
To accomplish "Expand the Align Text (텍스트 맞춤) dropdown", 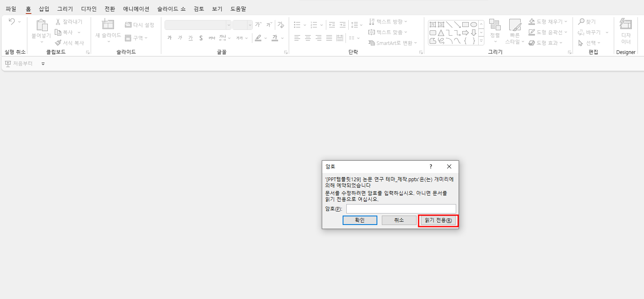I will 406,32.
